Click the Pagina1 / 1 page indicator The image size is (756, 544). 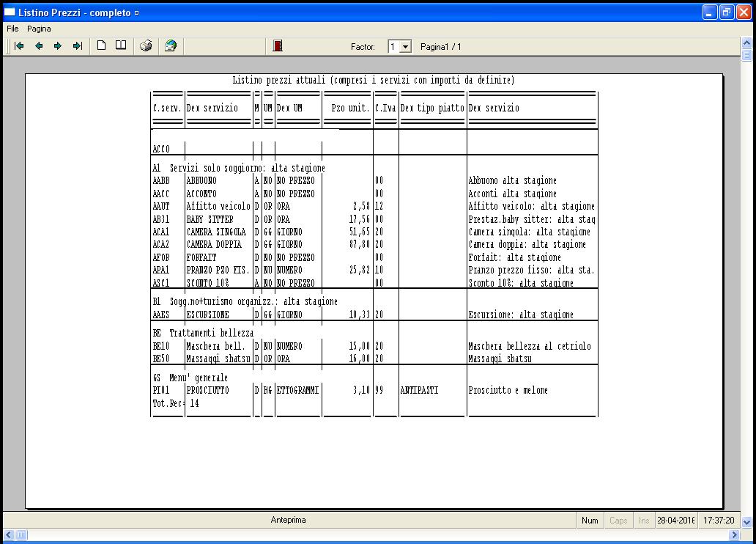441,47
